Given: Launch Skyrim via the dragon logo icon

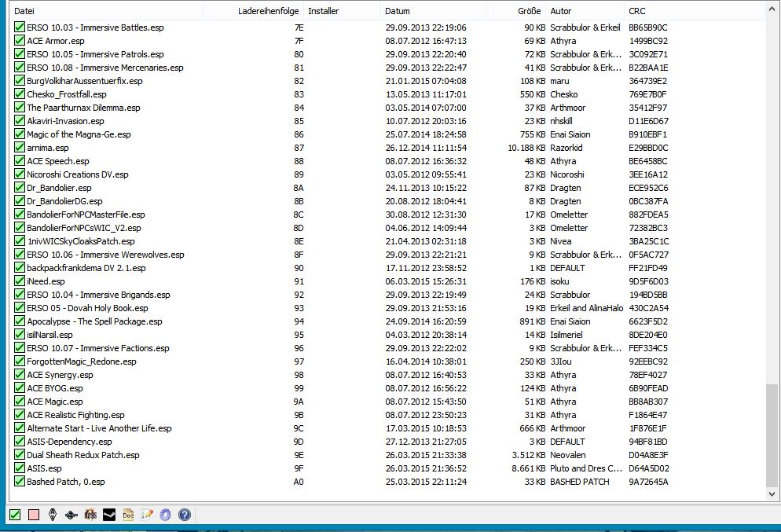Looking at the screenshot, I should pos(53,515).
